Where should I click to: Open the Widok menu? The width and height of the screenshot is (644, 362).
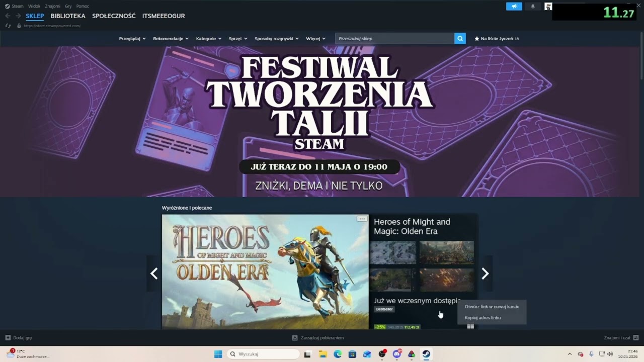pos(34,6)
